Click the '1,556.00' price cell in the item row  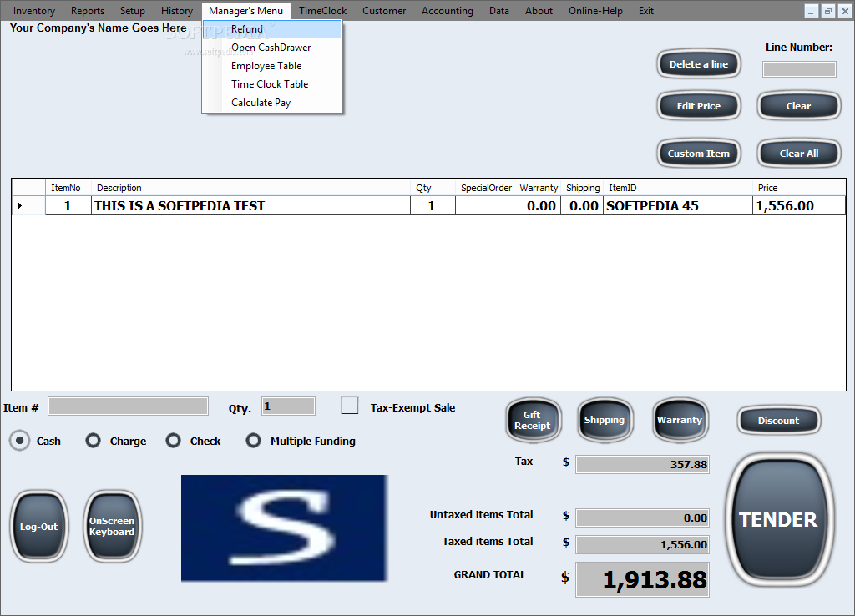pyautogui.click(x=799, y=205)
